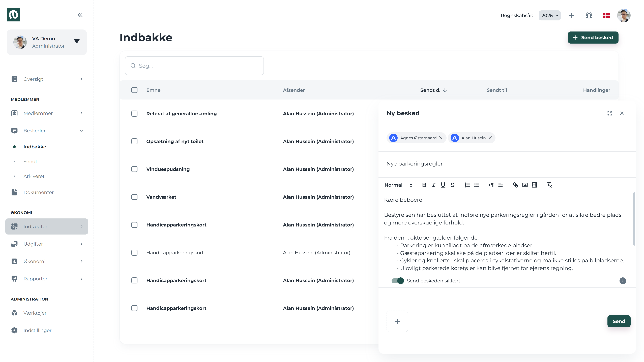Click the plus icon beside year selector
644x362 pixels.
tap(571, 15)
